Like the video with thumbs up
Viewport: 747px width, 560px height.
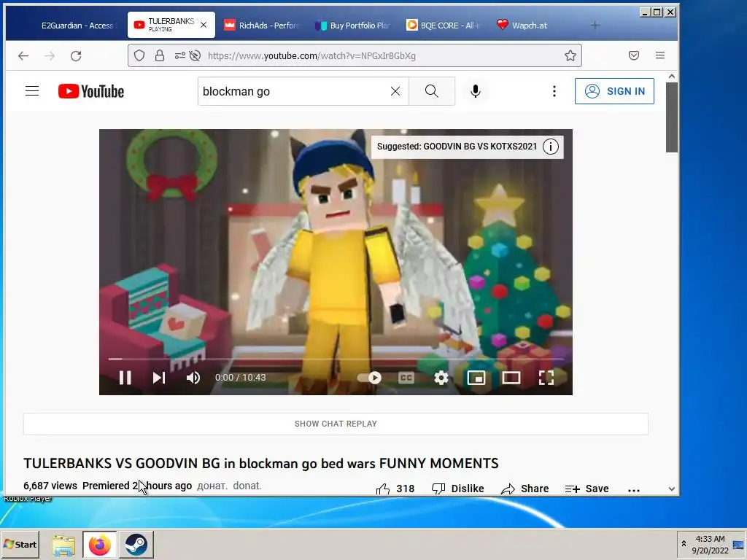395,489
